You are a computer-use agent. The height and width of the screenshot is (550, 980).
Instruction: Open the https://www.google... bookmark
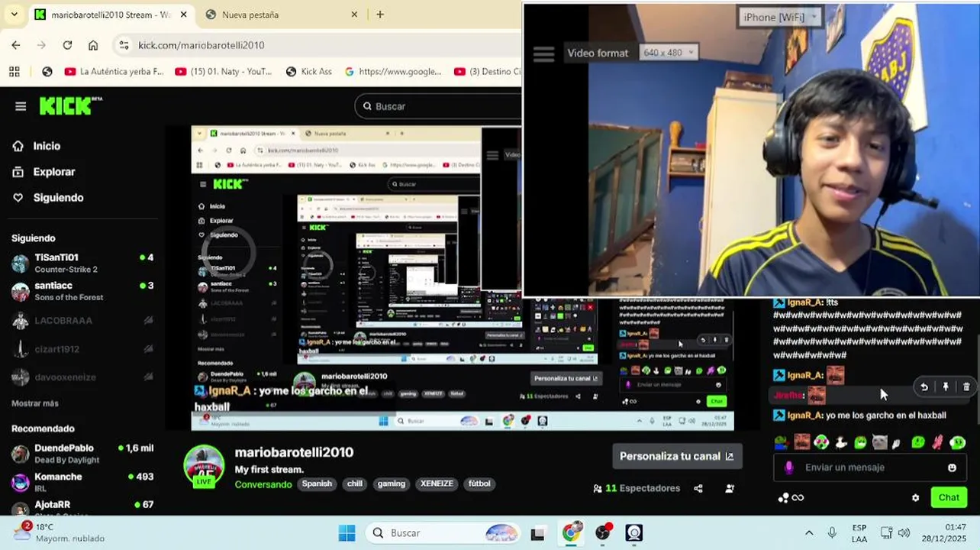393,72
